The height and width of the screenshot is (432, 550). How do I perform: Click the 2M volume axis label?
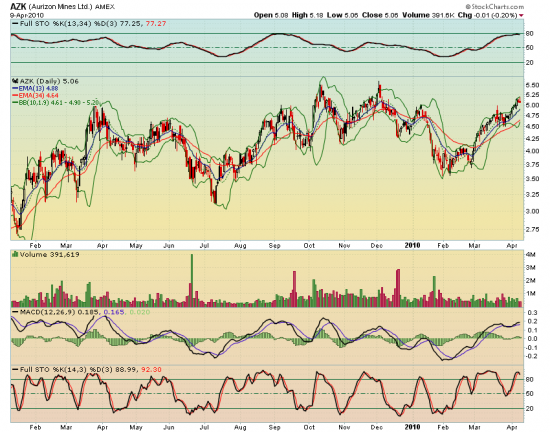click(x=530, y=281)
